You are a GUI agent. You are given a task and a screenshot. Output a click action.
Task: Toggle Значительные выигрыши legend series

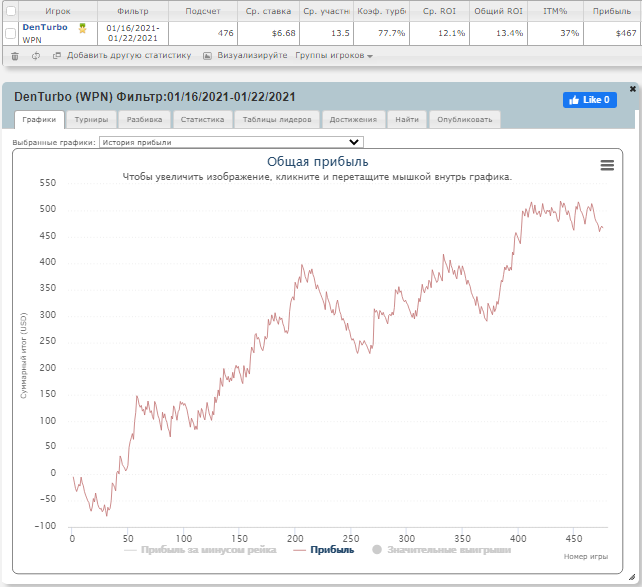[x=441, y=550]
